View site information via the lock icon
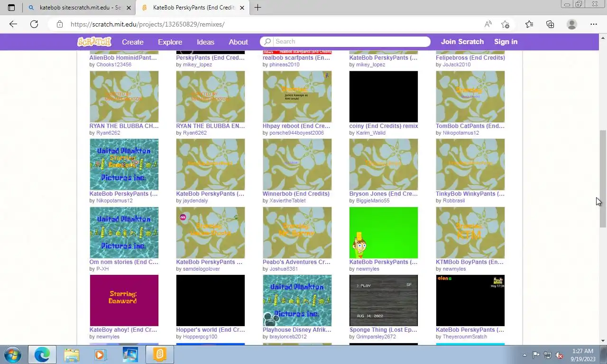The height and width of the screenshot is (364, 607). tap(60, 24)
